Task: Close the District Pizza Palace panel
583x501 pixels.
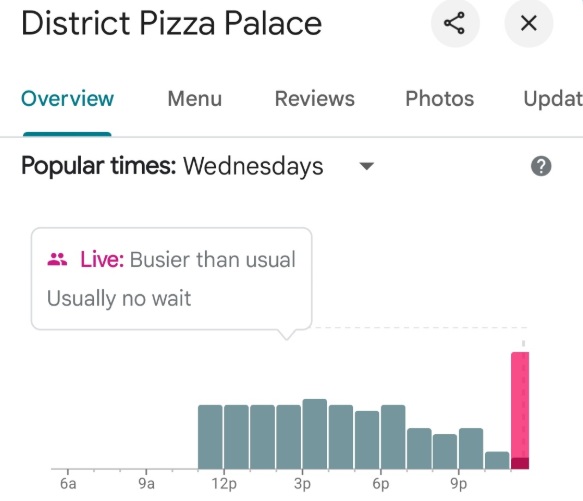Action: 528,23
